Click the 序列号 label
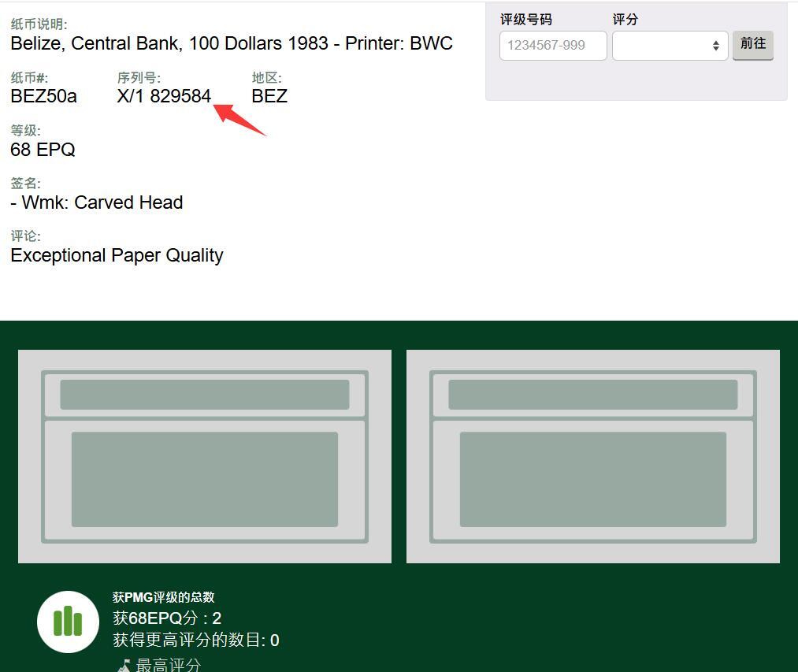Image resolution: width=798 pixels, height=672 pixels. 139,78
